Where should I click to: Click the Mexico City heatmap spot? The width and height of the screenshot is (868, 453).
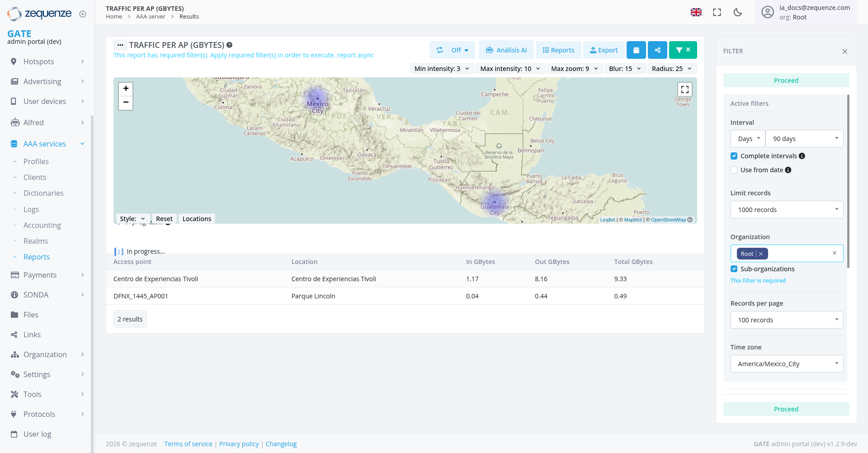click(317, 98)
